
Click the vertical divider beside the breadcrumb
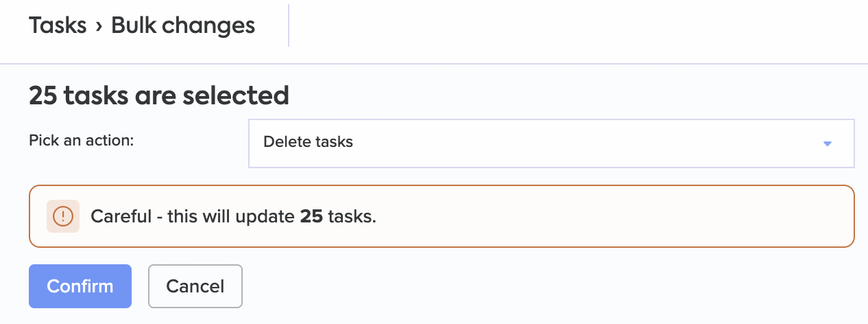[x=289, y=25]
